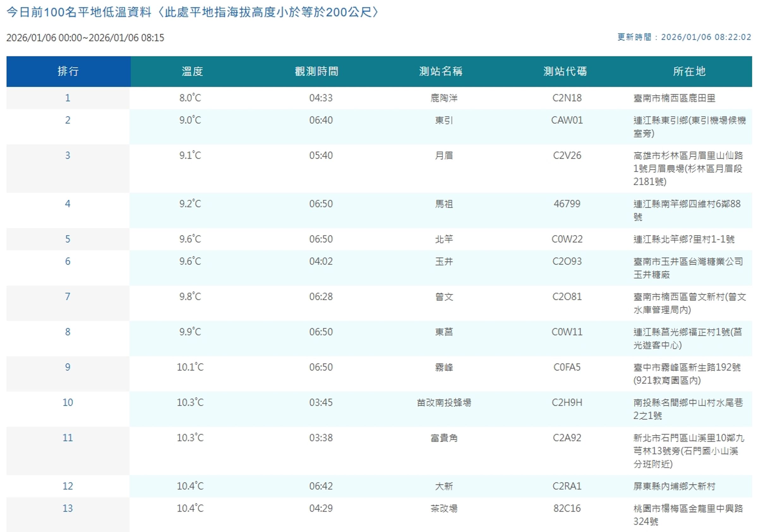The image size is (758, 532).
Task: Click the 更新時間 timestamp text
Action: (684, 37)
